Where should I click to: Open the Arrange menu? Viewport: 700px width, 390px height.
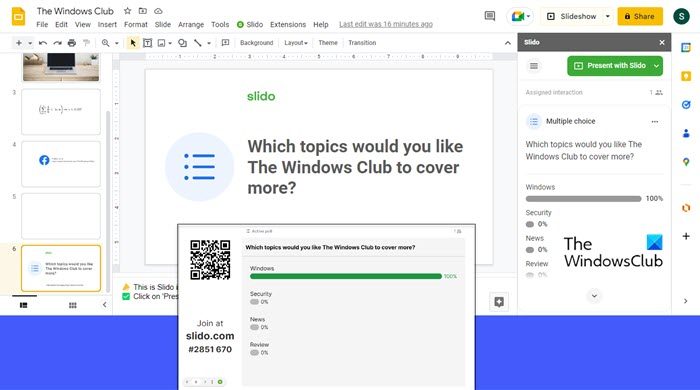tap(191, 25)
